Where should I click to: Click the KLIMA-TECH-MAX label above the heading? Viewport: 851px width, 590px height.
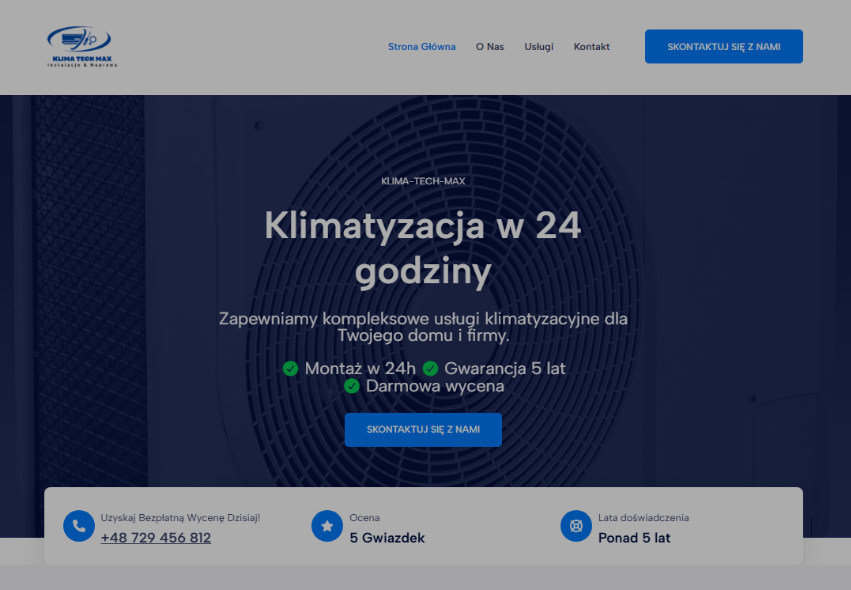(x=423, y=181)
